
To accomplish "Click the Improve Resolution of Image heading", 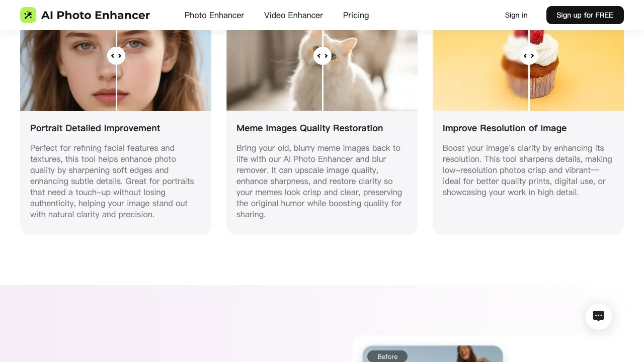I will point(505,128).
